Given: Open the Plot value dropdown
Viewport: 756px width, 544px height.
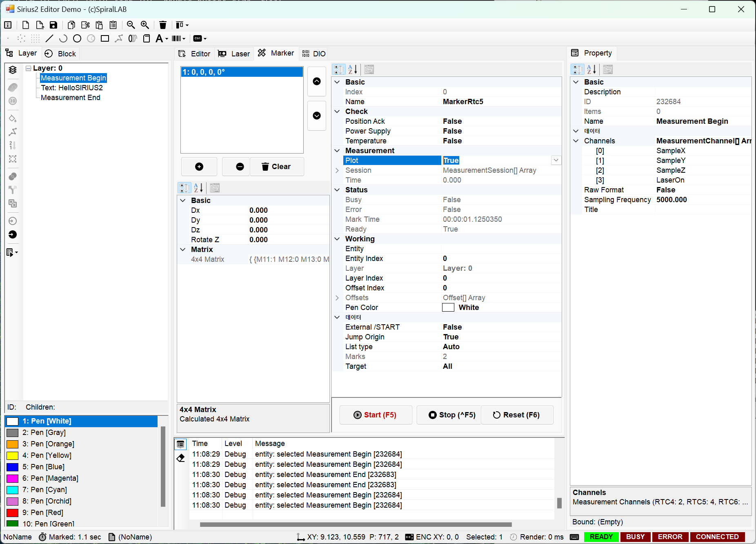Looking at the screenshot, I should [x=556, y=161].
